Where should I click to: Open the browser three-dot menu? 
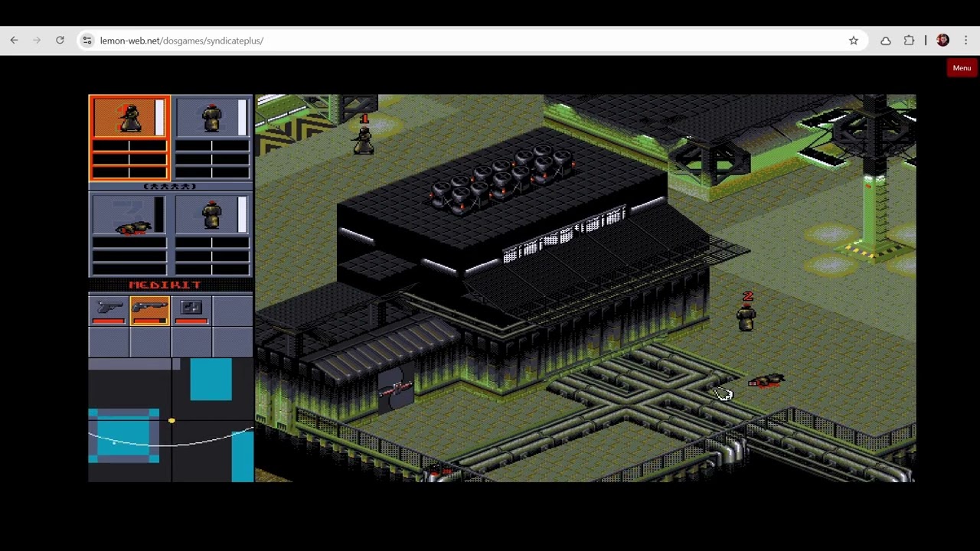click(966, 41)
